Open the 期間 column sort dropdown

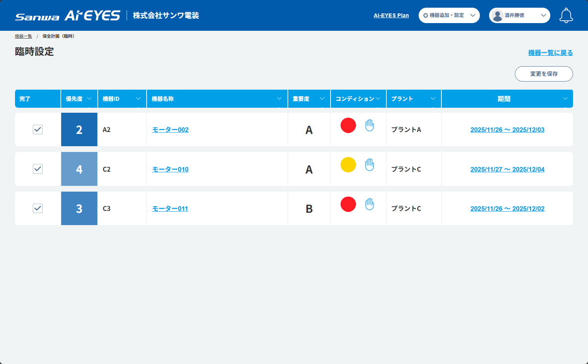(565, 99)
